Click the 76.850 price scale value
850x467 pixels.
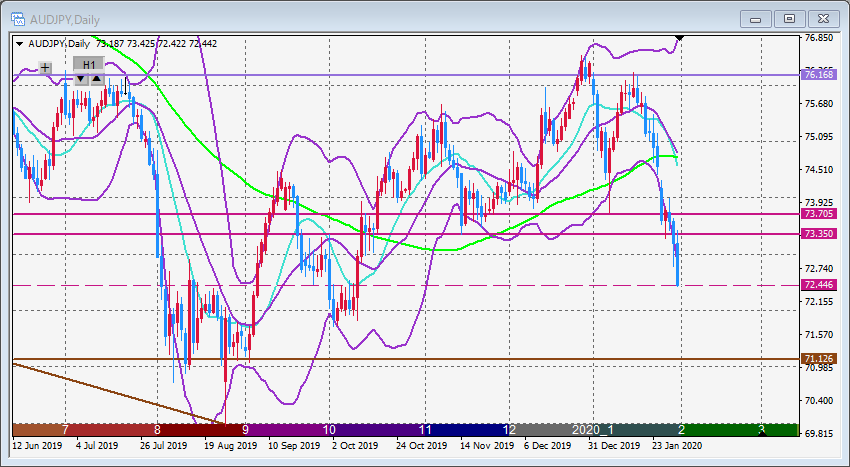(x=818, y=38)
